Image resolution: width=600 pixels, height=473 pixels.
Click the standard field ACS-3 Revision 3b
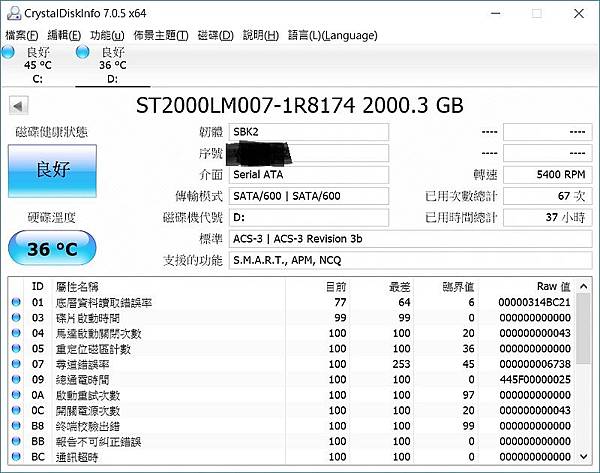[x=410, y=239]
